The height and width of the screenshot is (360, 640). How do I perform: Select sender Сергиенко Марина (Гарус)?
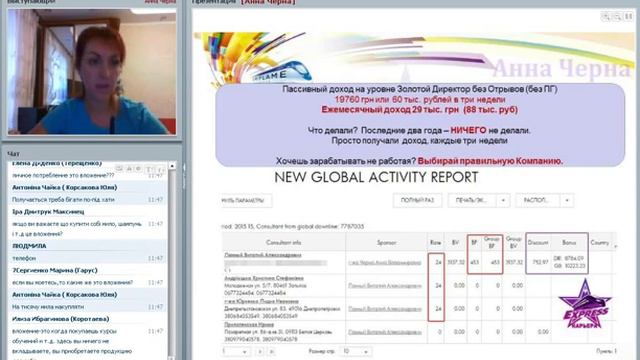pos(55,270)
